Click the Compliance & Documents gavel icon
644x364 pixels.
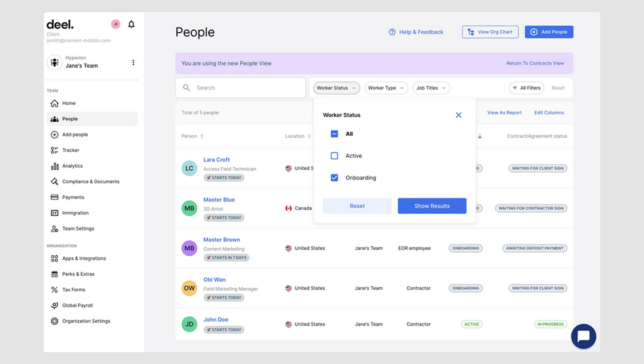pyautogui.click(x=54, y=182)
